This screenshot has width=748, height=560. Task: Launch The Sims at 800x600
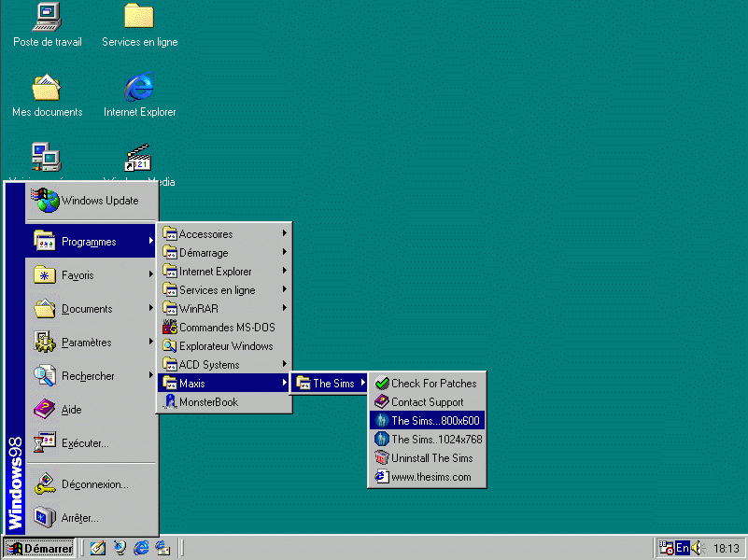tap(434, 421)
